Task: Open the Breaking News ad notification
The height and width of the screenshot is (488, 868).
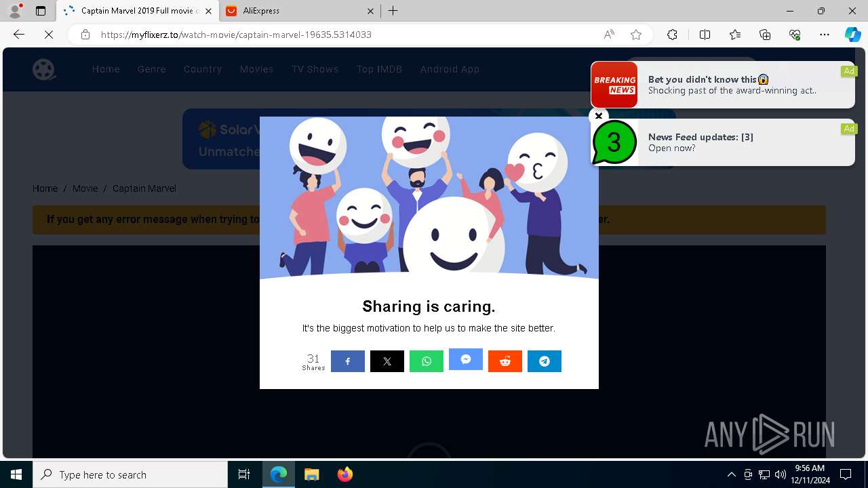Action: point(722,85)
